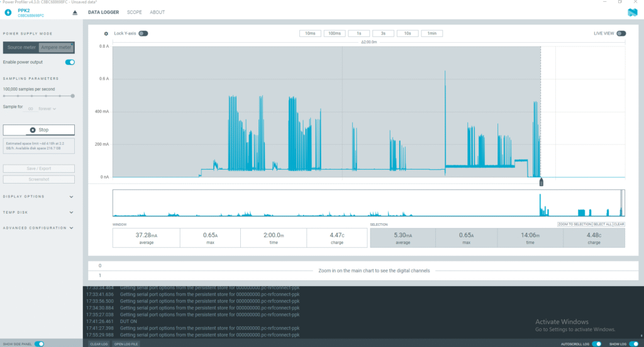The height and width of the screenshot is (347, 644).
Task: Click Zoom to Selection button
Action: tap(575, 224)
